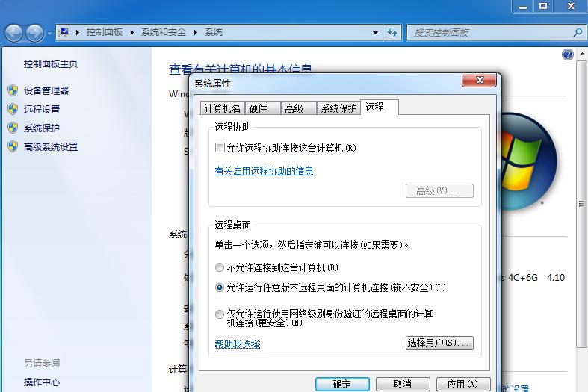Enable 允许远程协助连接这台计算机 checkbox
Viewport: 588px width, 392px height.
[x=220, y=148]
